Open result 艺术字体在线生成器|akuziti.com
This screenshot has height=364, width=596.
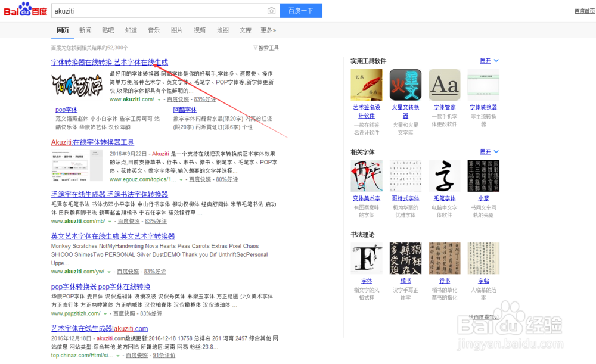pos(100,328)
